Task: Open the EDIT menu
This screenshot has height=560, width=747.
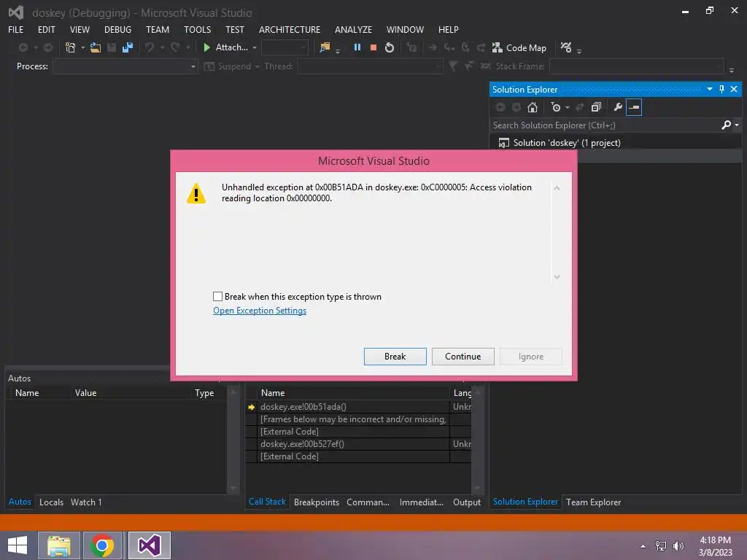Action: pos(46,29)
